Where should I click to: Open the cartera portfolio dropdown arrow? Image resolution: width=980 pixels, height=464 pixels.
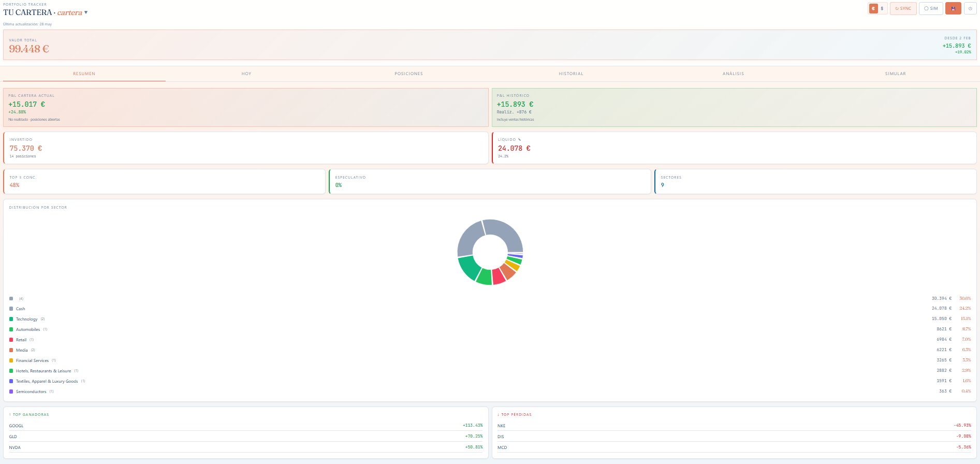(x=86, y=12)
